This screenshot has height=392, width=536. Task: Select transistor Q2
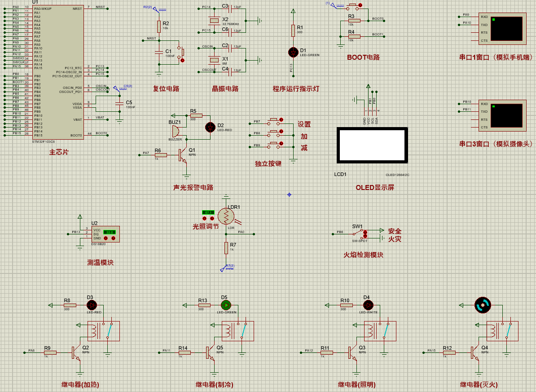(75, 352)
